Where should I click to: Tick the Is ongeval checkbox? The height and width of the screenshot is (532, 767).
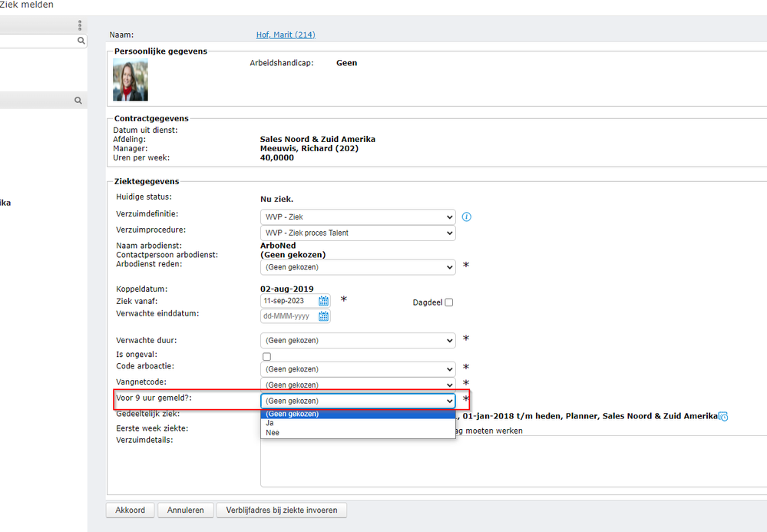(x=266, y=356)
